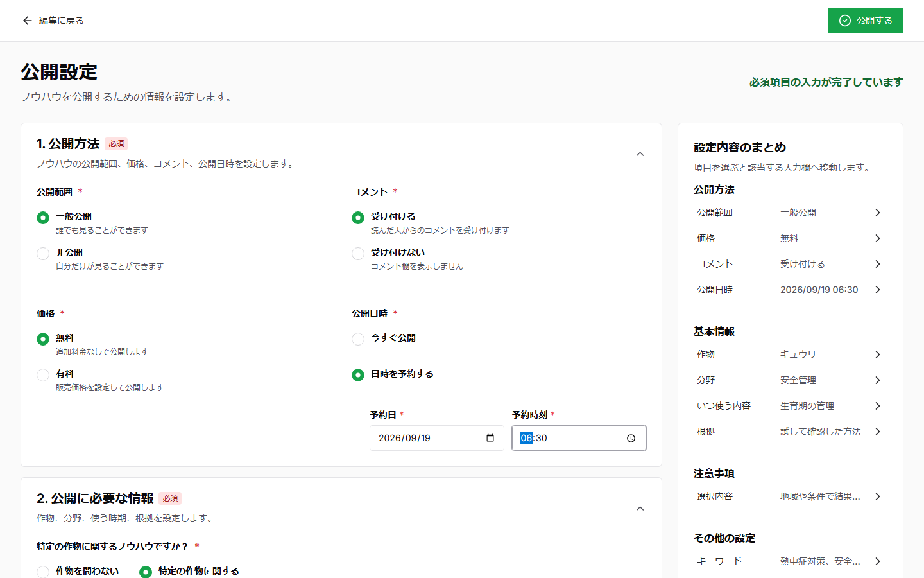The image size is (924, 578).
Task: Collapse the 1. 公開方法 section chevron
Action: pos(640,154)
